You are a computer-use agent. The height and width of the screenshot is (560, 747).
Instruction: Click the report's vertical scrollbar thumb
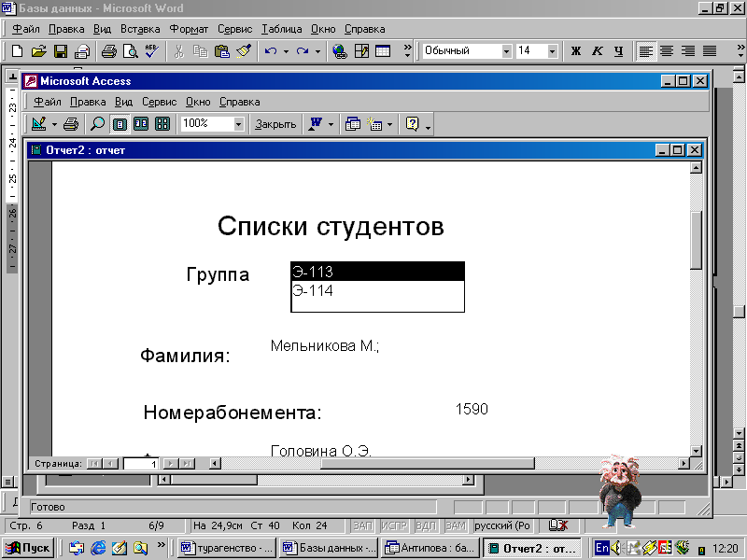pyautogui.click(x=695, y=240)
